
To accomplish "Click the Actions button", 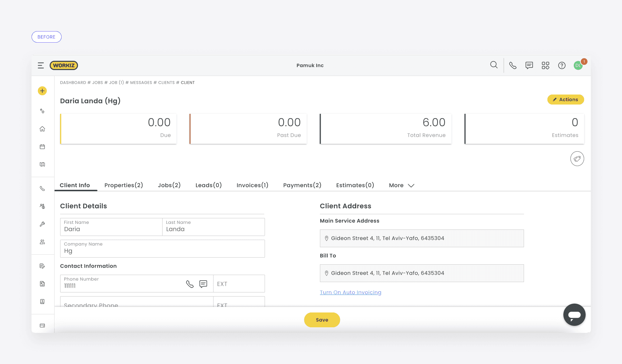I will [566, 99].
